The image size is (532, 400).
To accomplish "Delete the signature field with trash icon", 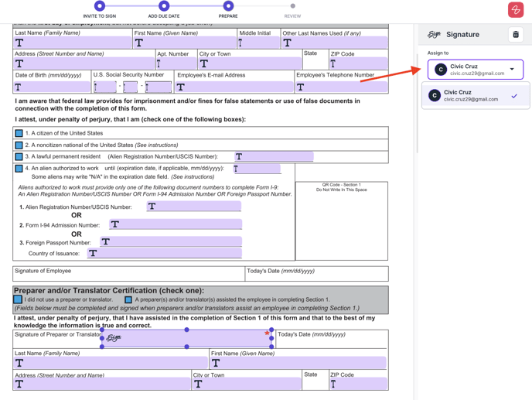I will click(516, 34).
